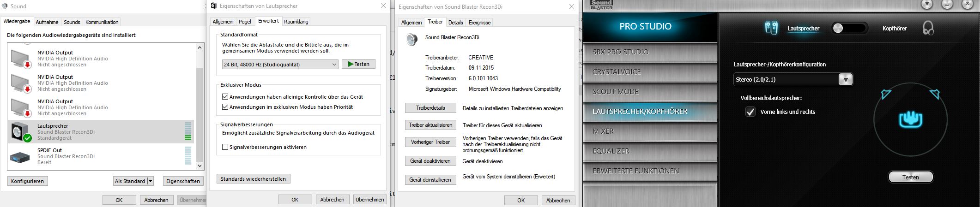Click the PRO STUDIO header
Image resolution: width=980 pixels, height=207 pixels.
coord(650,26)
